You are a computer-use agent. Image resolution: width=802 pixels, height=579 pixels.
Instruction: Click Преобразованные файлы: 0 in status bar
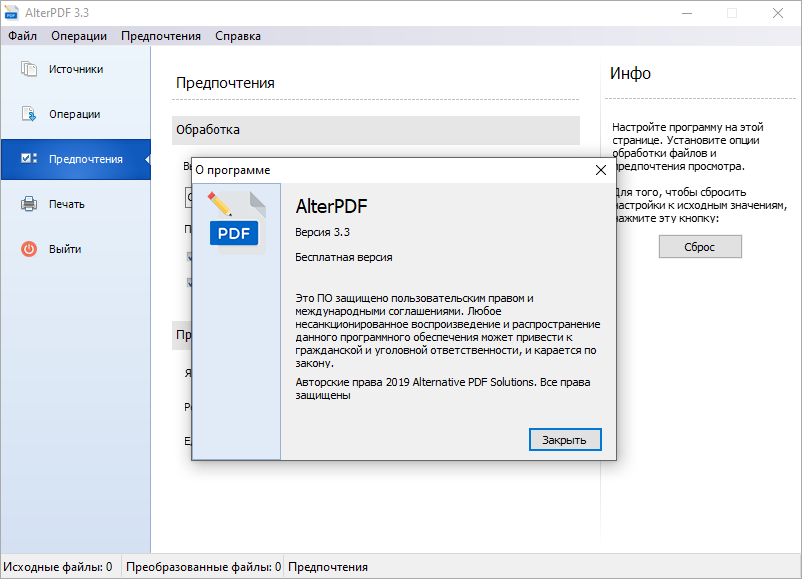(x=204, y=567)
